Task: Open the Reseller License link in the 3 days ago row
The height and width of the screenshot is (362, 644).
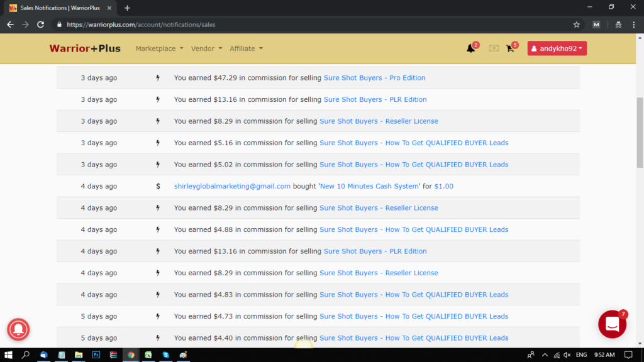Action: click(379, 121)
